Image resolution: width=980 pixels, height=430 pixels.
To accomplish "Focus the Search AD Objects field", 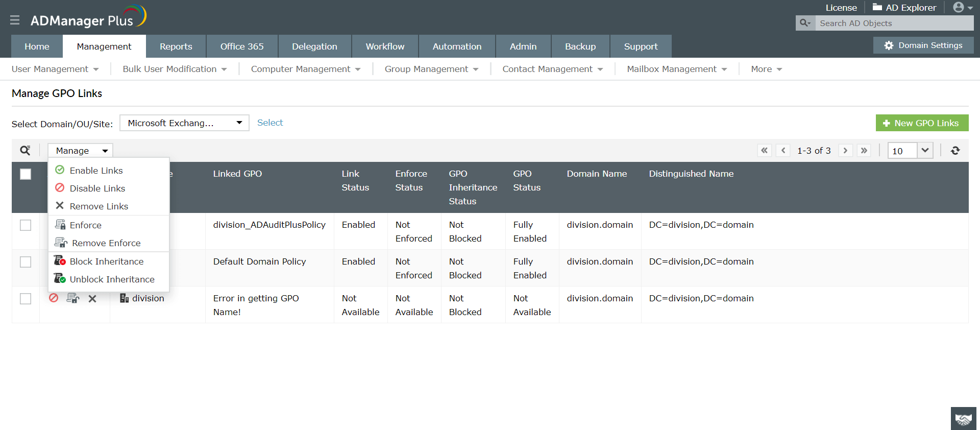I will [893, 23].
